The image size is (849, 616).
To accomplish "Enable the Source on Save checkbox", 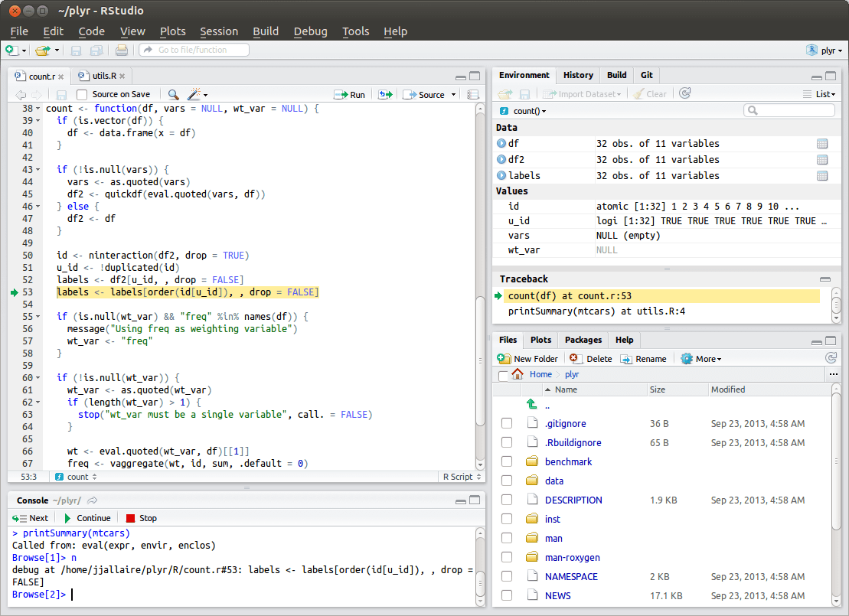I will 81,93.
